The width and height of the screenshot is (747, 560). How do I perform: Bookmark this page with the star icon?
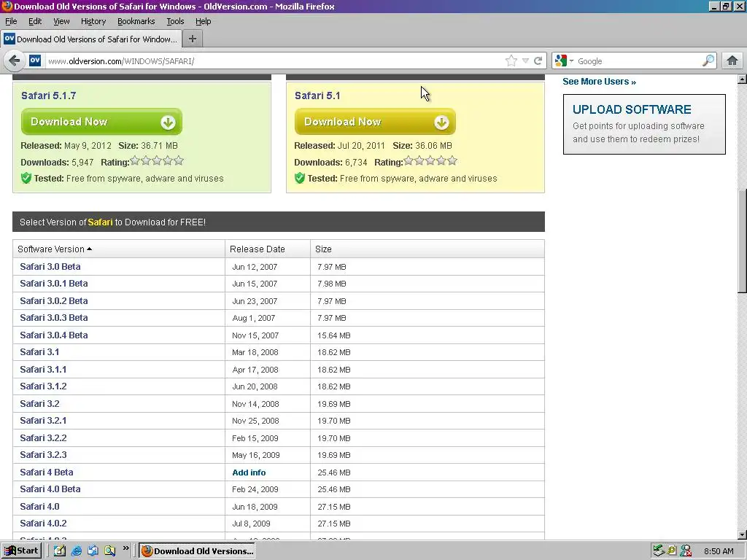511,61
